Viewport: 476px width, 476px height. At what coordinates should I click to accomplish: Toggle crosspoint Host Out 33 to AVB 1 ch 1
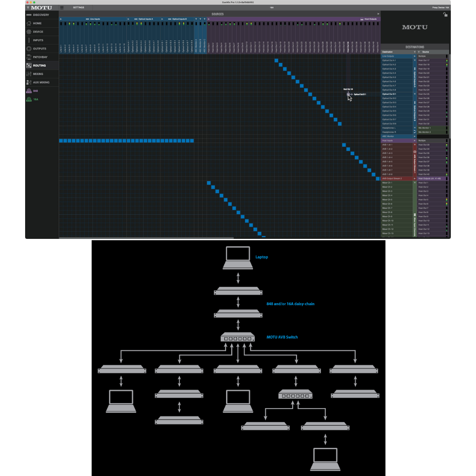[344, 145]
